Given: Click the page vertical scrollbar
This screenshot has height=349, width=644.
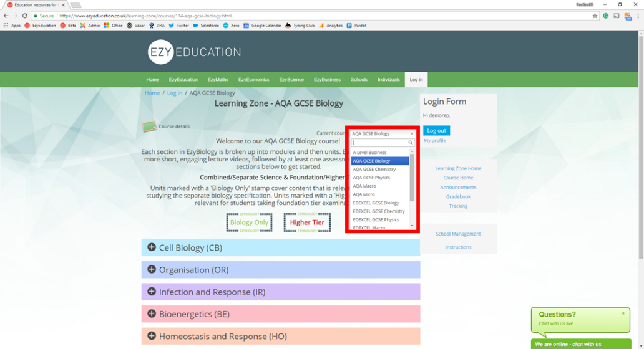Looking at the screenshot, I should (641, 148).
